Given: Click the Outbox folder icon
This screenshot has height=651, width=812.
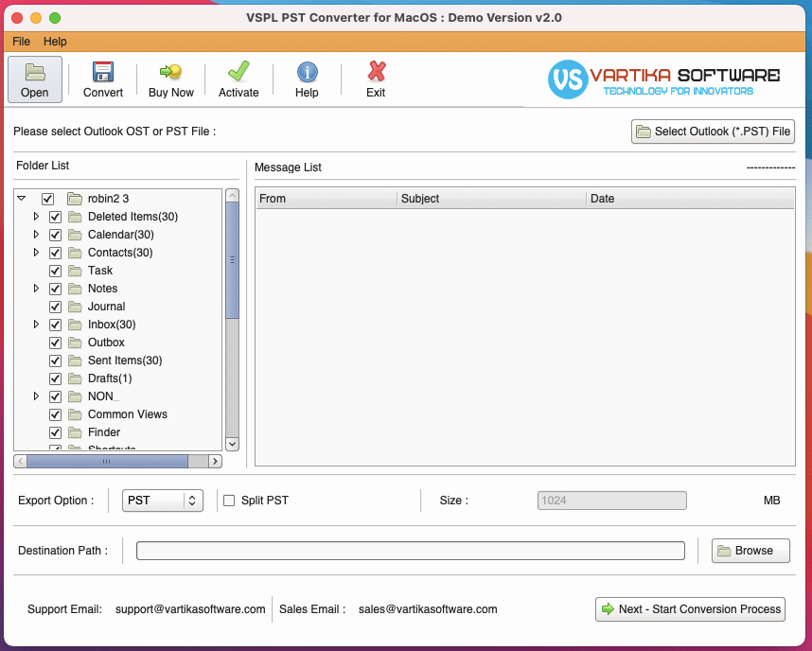Looking at the screenshot, I should click(x=75, y=343).
